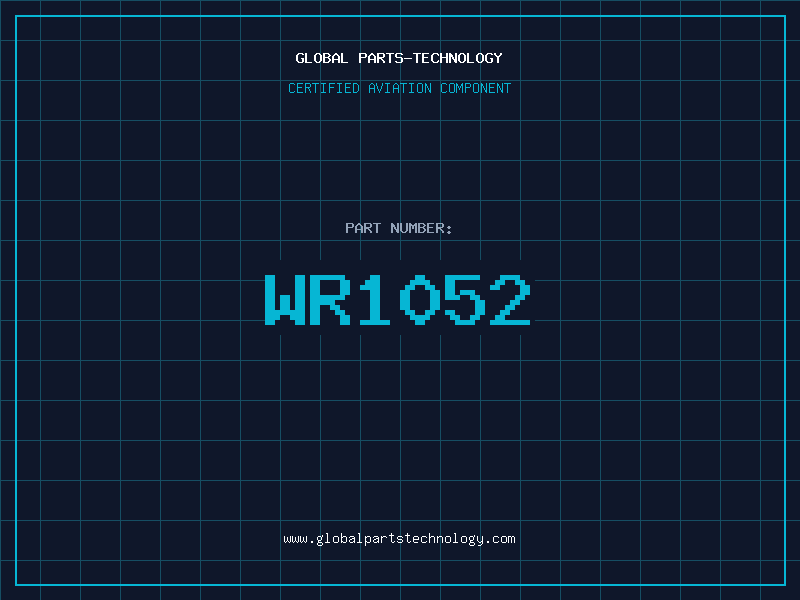Click the letter R in the part number
This screenshot has width=800, height=600.
(331, 299)
